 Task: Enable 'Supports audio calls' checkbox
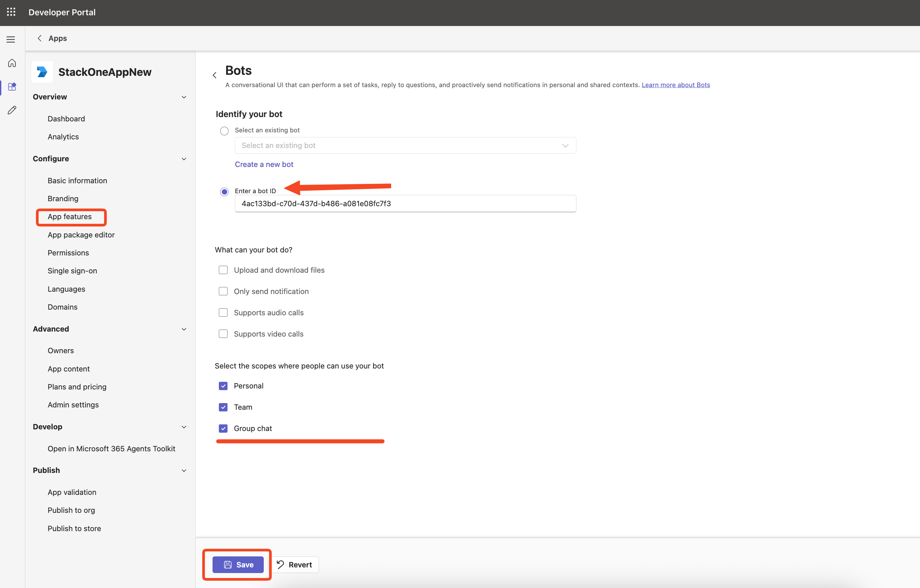point(223,313)
